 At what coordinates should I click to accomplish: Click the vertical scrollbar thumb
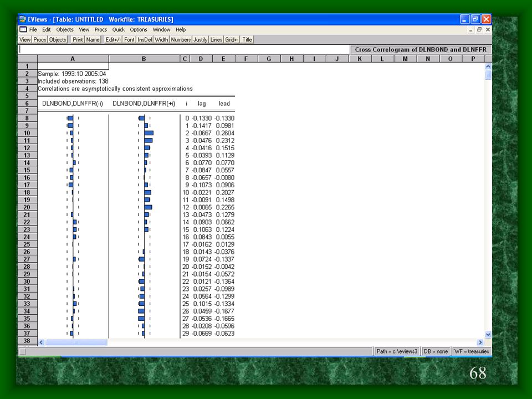[x=488, y=75]
